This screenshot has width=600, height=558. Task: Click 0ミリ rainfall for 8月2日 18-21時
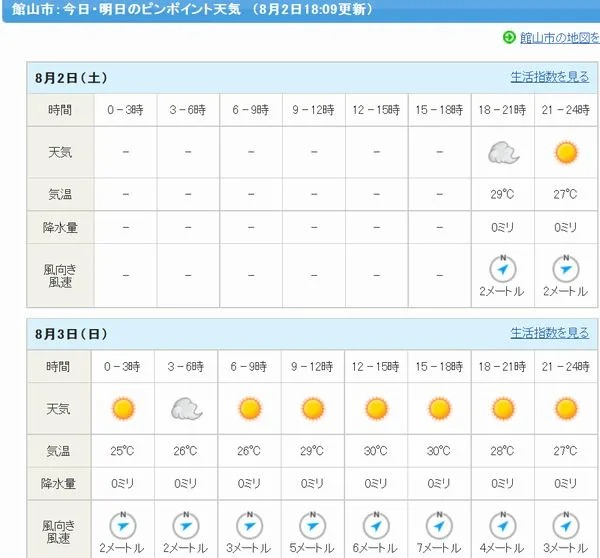502,227
